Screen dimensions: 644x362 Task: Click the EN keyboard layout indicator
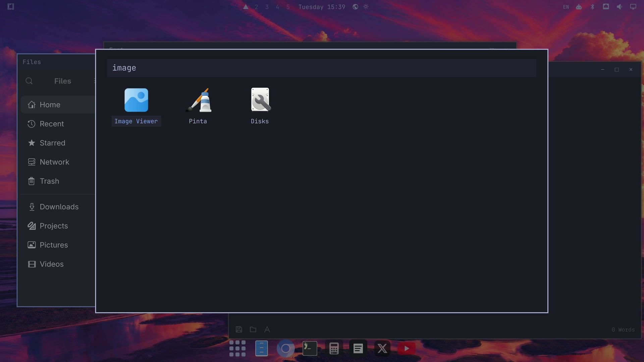click(x=566, y=7)
